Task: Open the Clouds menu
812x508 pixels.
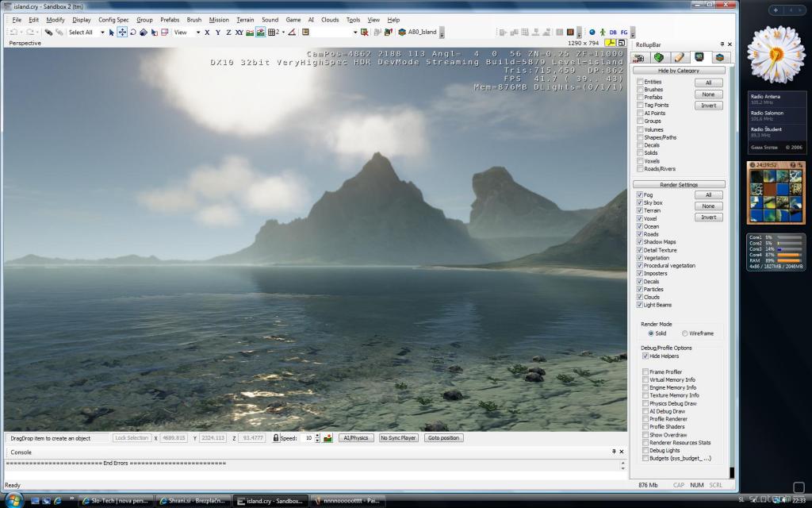Action: [x=330, y=20]
